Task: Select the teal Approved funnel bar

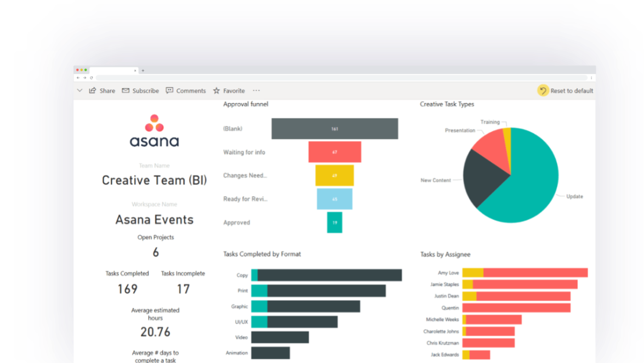Action: click(x=335, y=222)
